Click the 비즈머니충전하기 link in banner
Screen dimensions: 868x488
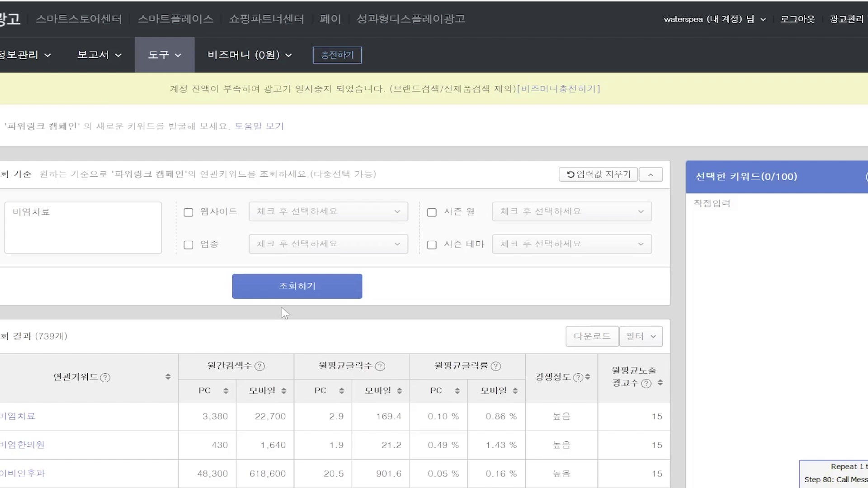coord(558,89)
